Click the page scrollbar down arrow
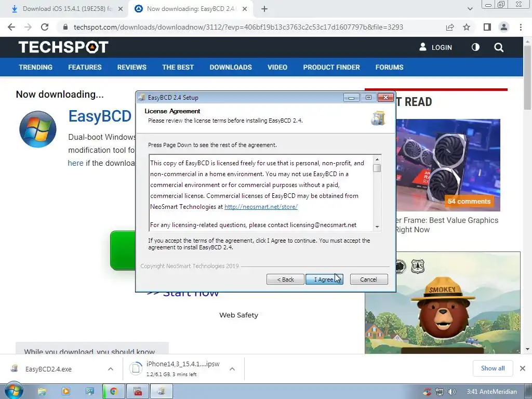This screenshot has width=532, height=399. [x=527, y=349]
